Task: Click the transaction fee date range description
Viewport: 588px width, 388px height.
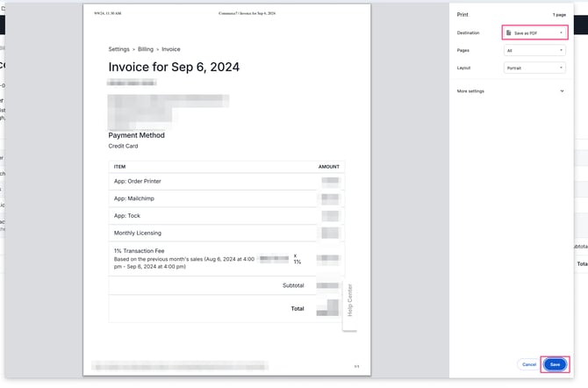Action: 184,262
